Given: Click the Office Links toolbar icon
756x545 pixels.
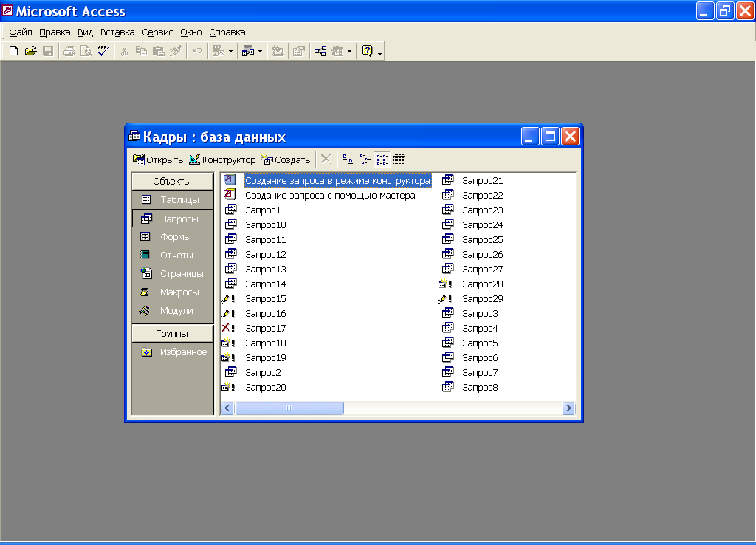Looking at the screenshot, I should coord(219,51).
